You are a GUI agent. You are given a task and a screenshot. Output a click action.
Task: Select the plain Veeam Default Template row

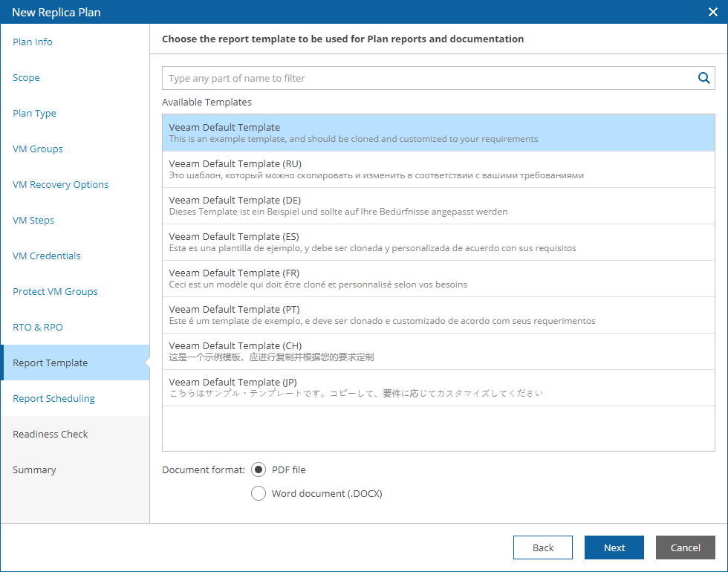click(x=438, y=133)
